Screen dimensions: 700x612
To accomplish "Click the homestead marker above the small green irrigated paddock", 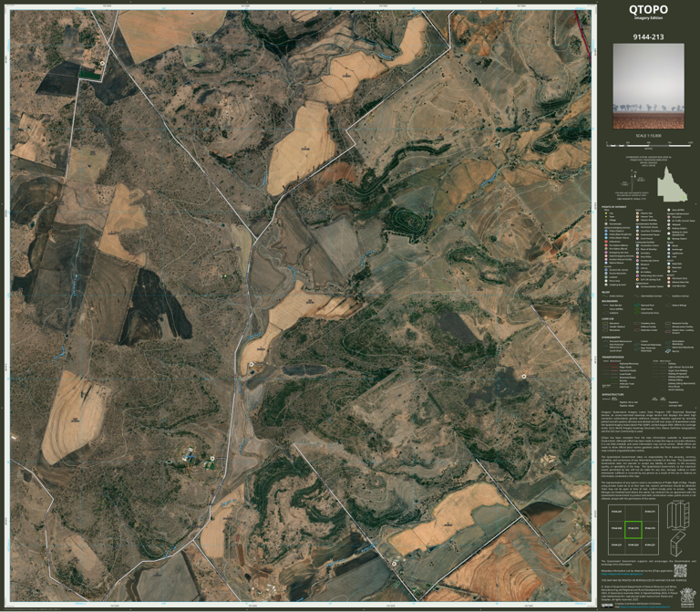I will [x=102, y=64].
